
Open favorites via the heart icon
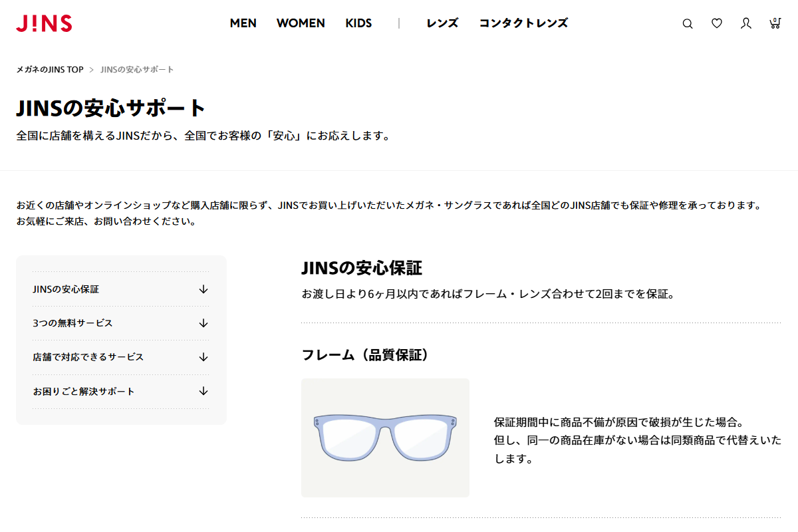click(717, 24)
